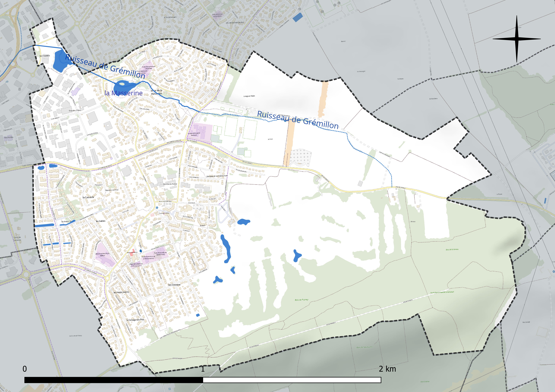Click the 'la Masserine' pond label
Image resolution: width=555 pixels, height=392 pixels.
tap(124, 93)
